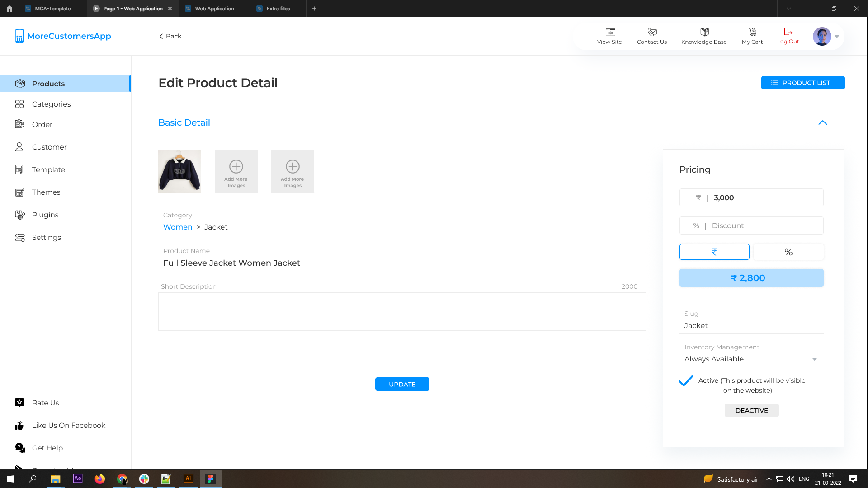This screenshot has width=868, height=488.
Task: Click the UPDATE button
Action: (x=402, y=384)
